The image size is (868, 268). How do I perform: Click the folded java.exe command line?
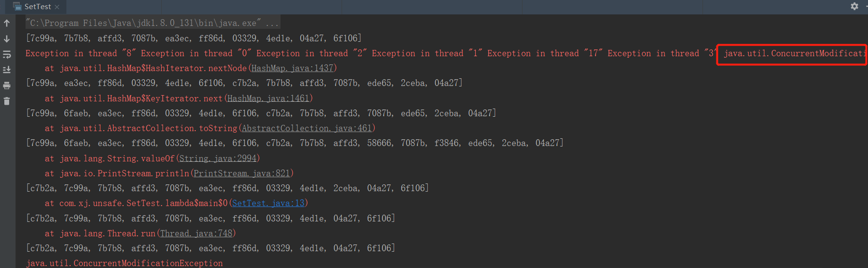click(152, 23)
